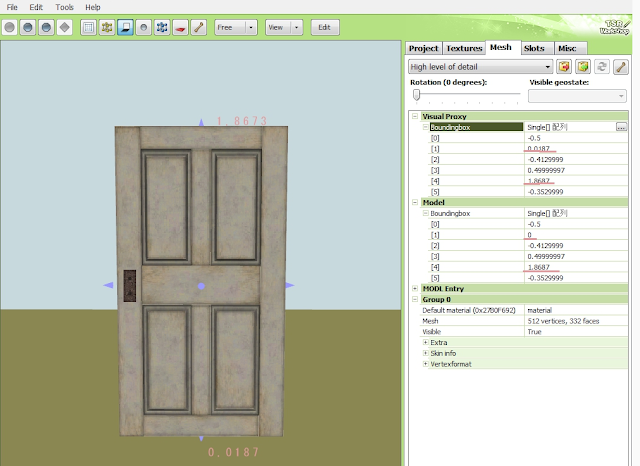Click the door handle plate on the model
This screenshot has width=640, height=466.
130,286
